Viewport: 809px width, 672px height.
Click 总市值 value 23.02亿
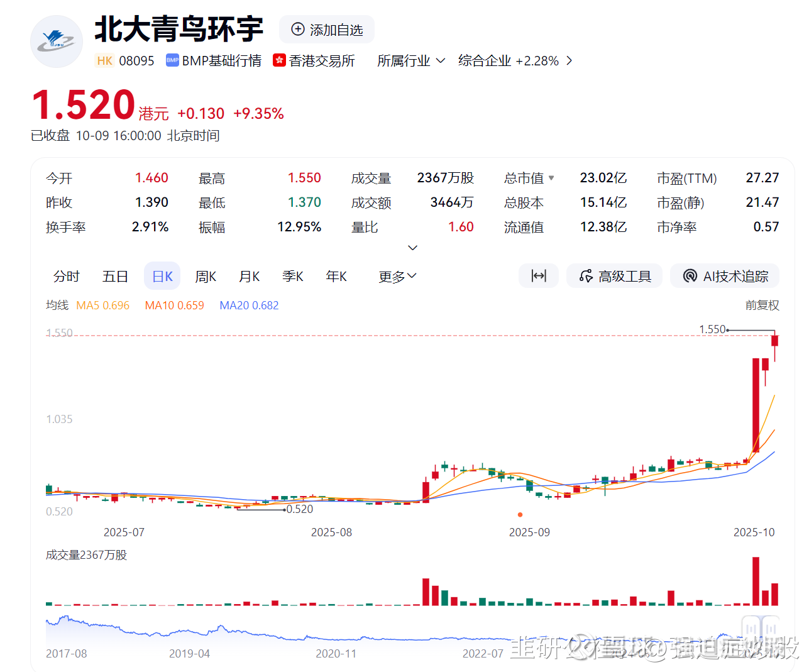coord(603,178)
